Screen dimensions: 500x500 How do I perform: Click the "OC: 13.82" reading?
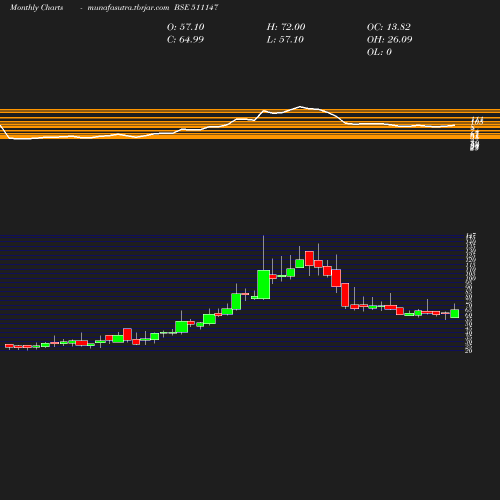[389, 27]
